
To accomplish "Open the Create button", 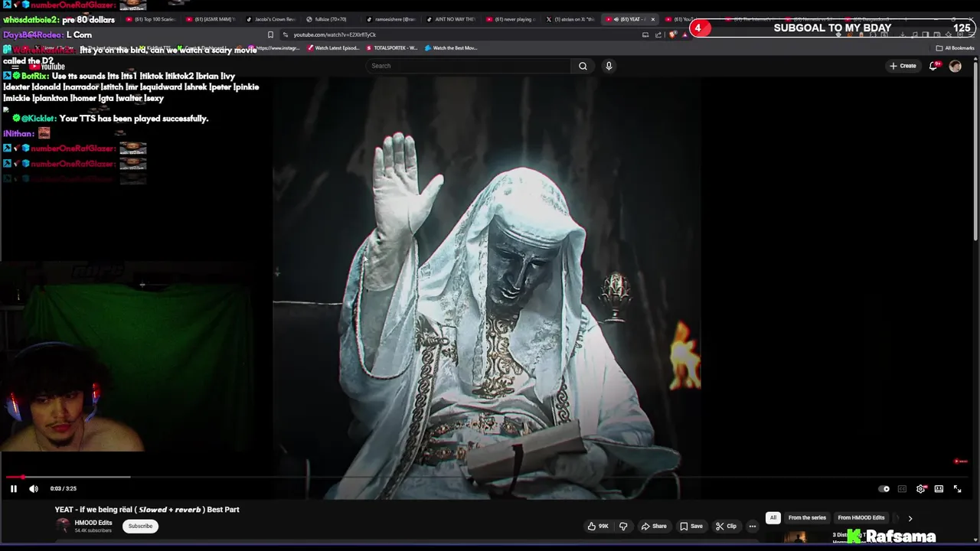I will tap(903, 66).
